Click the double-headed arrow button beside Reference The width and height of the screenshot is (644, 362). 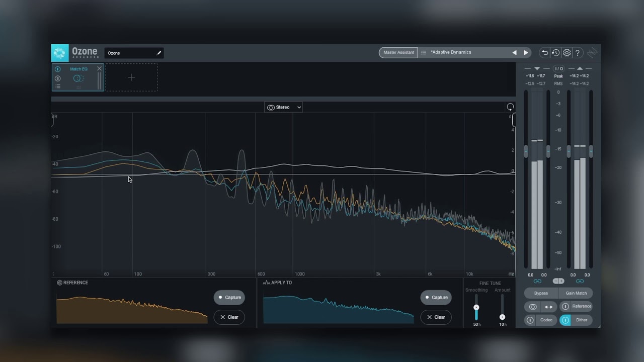tap(549, 307)
